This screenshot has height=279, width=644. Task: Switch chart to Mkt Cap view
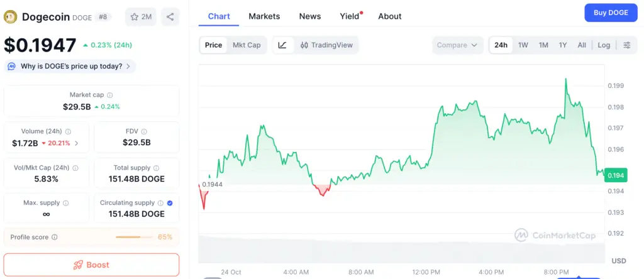[247, 45]
